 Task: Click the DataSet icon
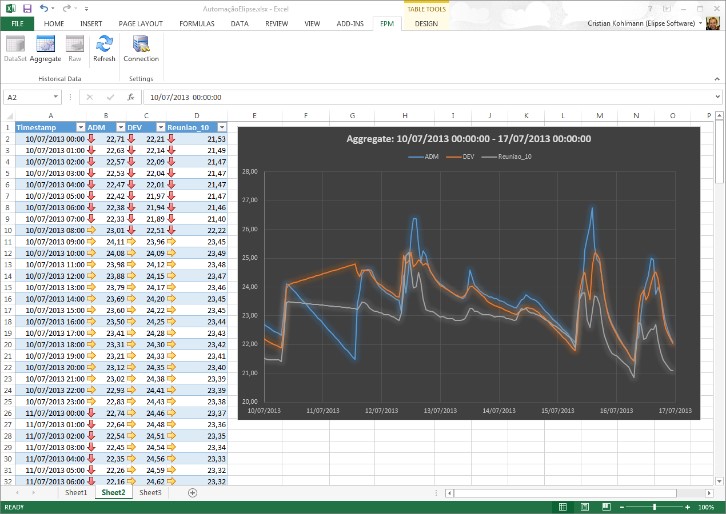point(15,49)
